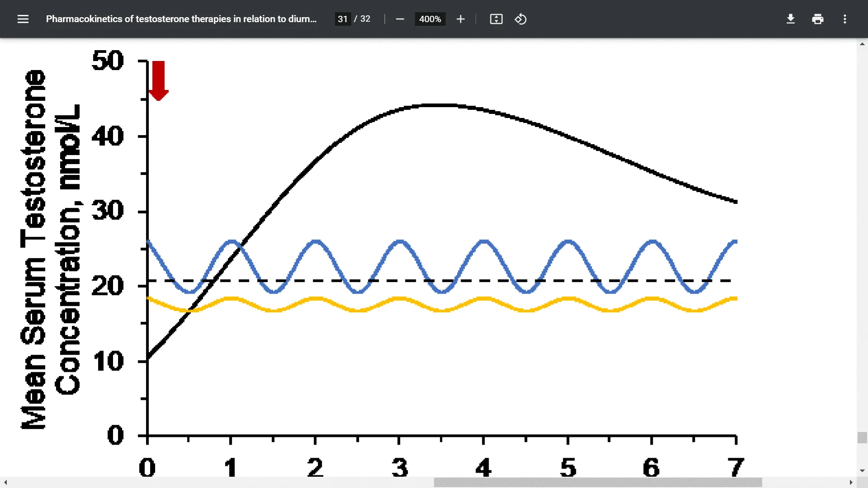This screenshot has width=868, height=488.
Task: Open the three-dot more actions menu
Action: [844, 19]
